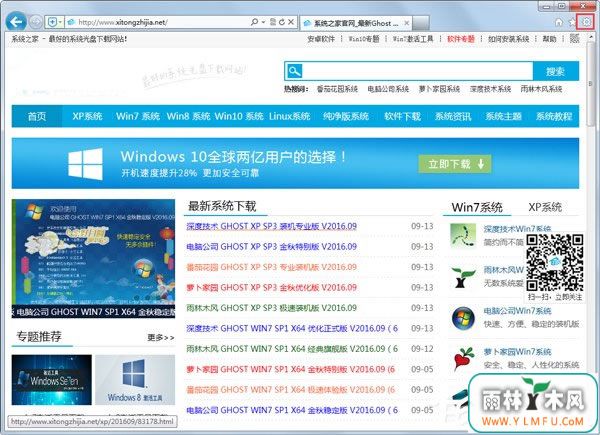Open 首页 in the navigation bar
The image size is (600, 435).
(x=37, y=116)
